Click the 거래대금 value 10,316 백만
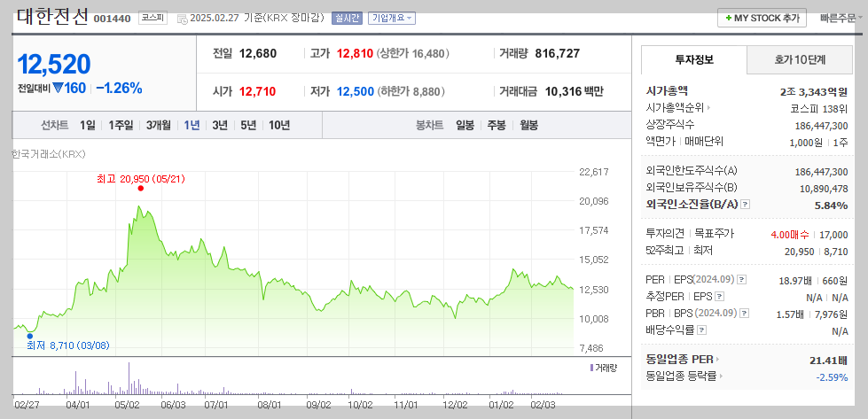 tap(574, 92)
